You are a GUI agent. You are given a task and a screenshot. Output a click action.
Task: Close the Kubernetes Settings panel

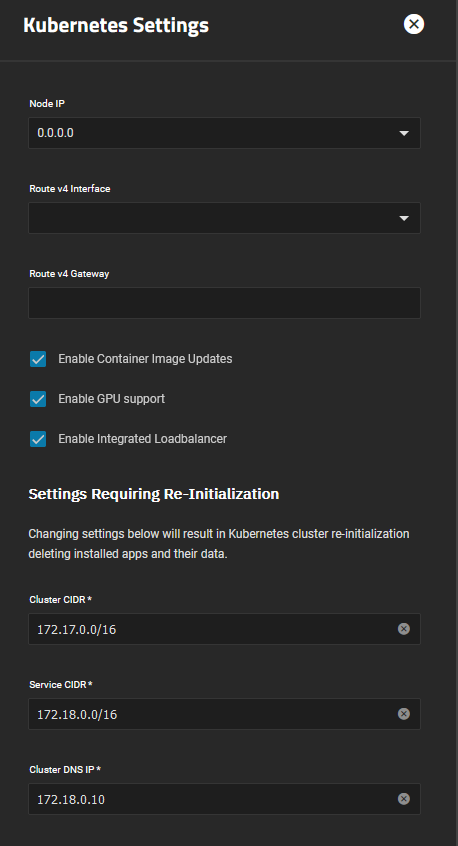[x=414, y=24]
